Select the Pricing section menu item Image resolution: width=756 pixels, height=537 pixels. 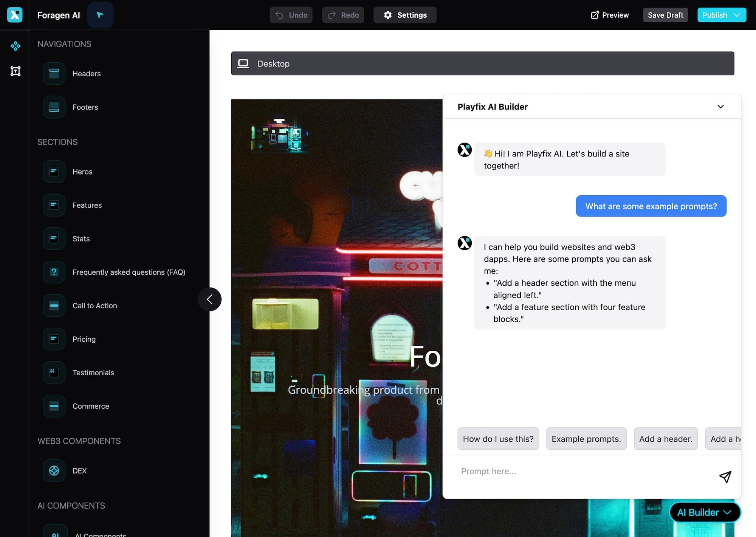click(x=84, y=338)
